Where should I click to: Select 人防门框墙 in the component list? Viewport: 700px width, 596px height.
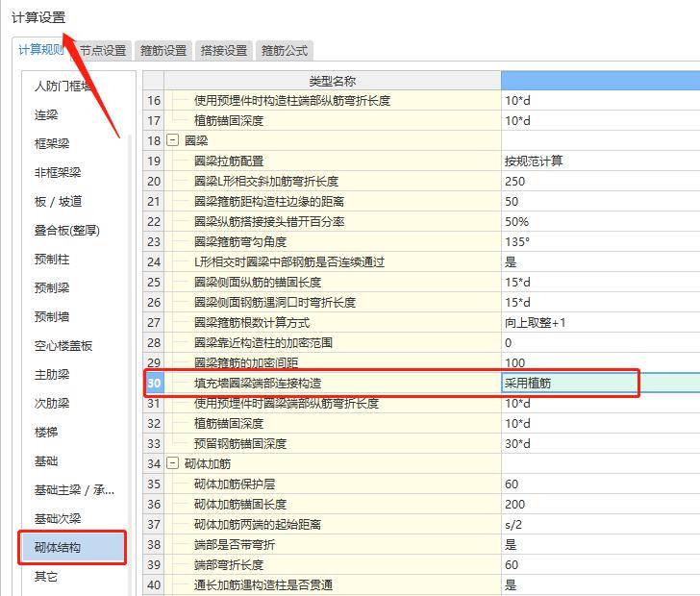point(62,87)
